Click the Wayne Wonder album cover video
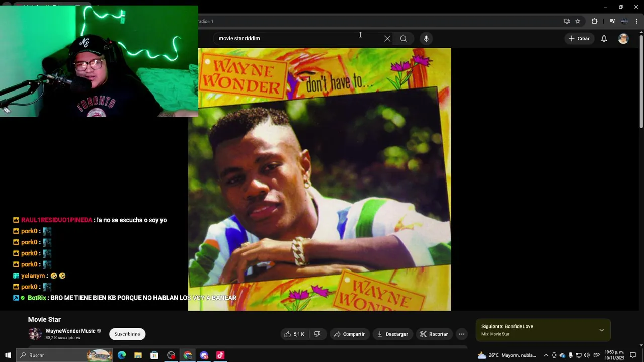 (319, 179)
